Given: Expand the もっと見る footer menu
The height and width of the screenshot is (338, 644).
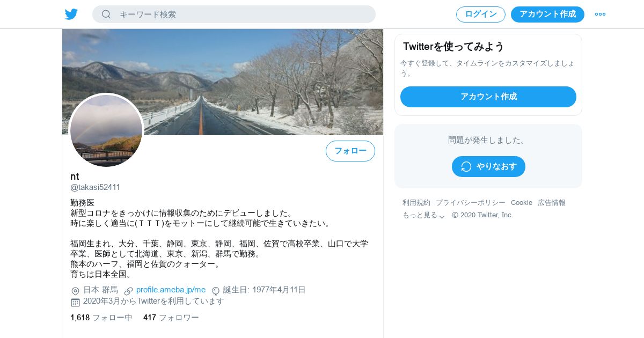Looking at the screenshot, I should coord(424,215).
